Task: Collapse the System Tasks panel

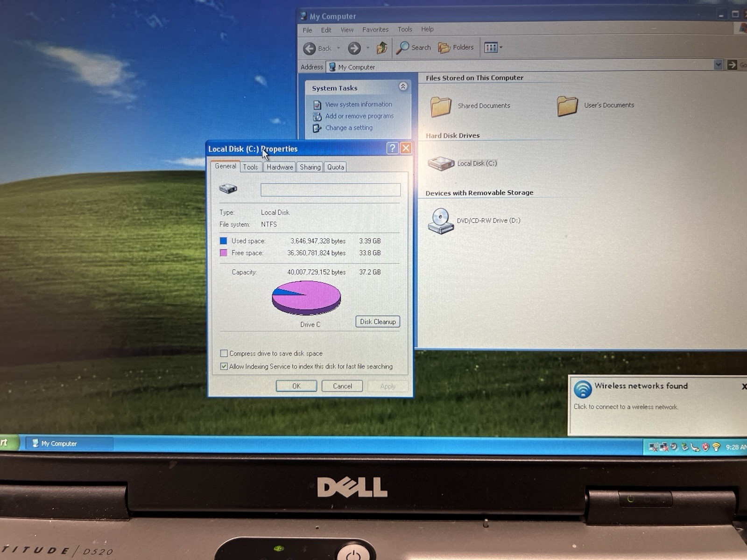Action: [403, 86]
